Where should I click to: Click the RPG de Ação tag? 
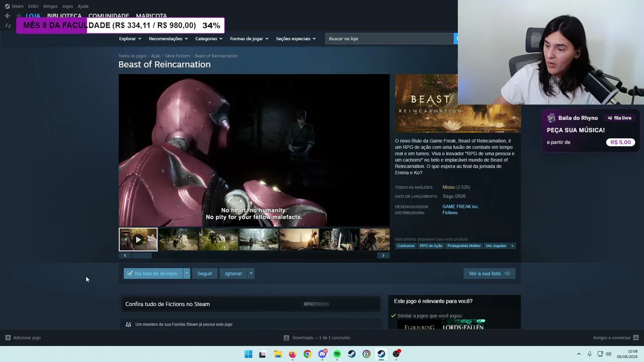point(431,246)
